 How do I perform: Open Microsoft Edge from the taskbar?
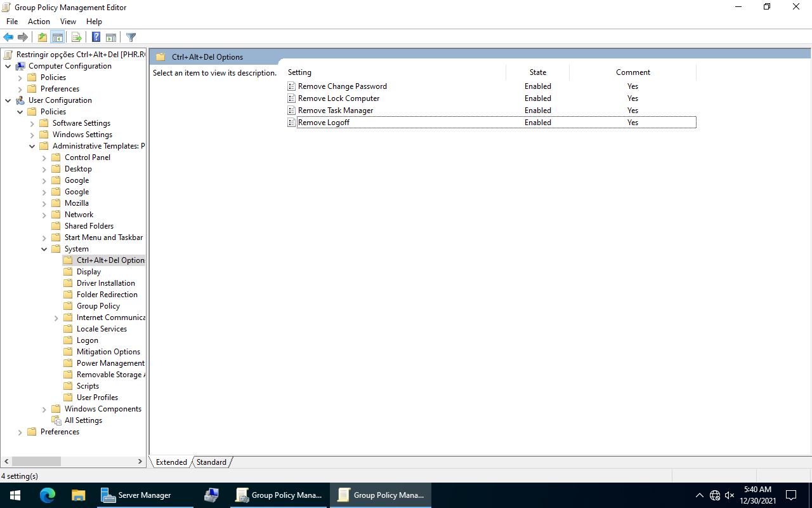pyautogui.click(x=48, y=495)
